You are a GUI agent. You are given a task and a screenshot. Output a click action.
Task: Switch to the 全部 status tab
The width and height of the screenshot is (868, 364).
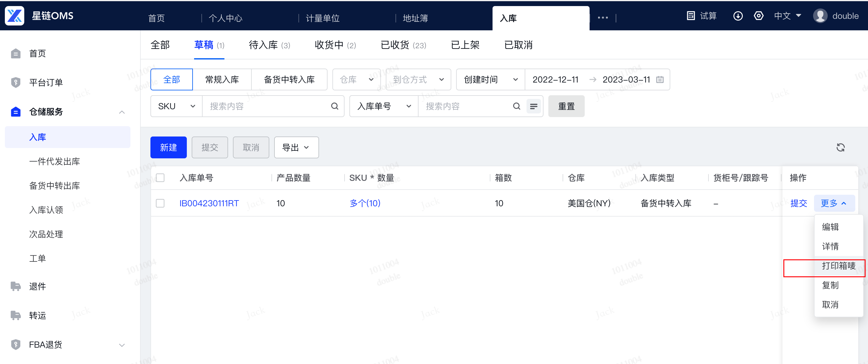160,45
